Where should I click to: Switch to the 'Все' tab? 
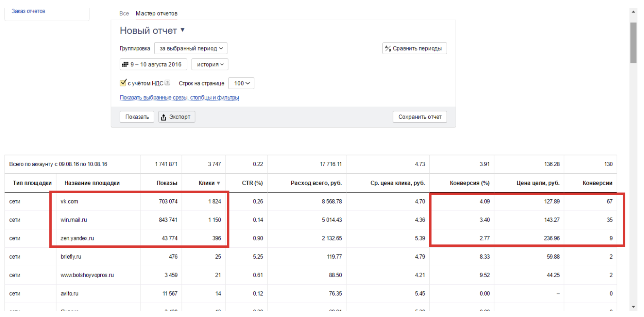[124, 13]
